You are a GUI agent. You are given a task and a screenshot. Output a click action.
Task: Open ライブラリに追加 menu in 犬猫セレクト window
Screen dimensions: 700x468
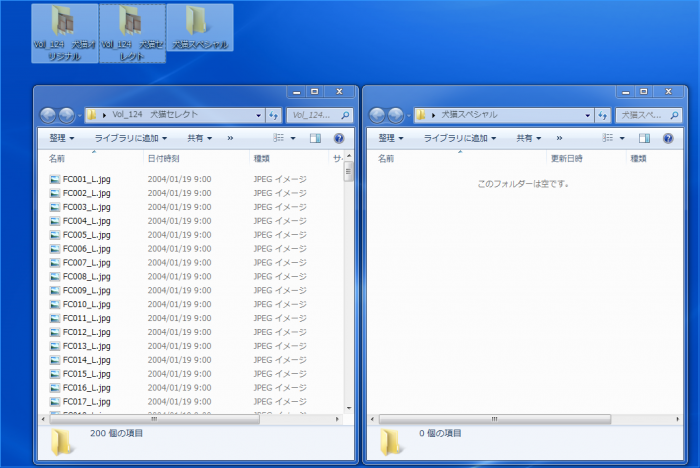130,138
